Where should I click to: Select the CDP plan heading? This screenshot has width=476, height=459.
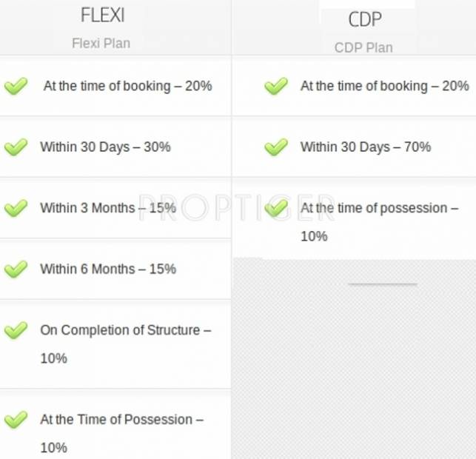tap(364, 19)
